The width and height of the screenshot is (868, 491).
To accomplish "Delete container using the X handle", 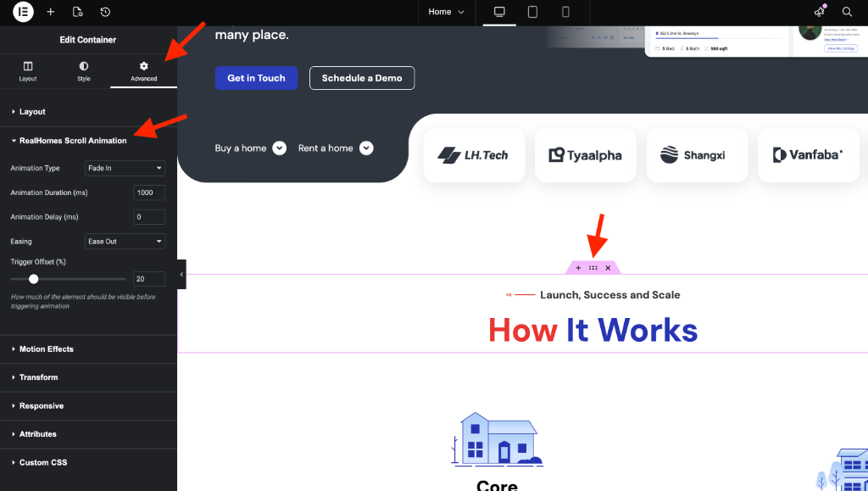I will 608,268.
